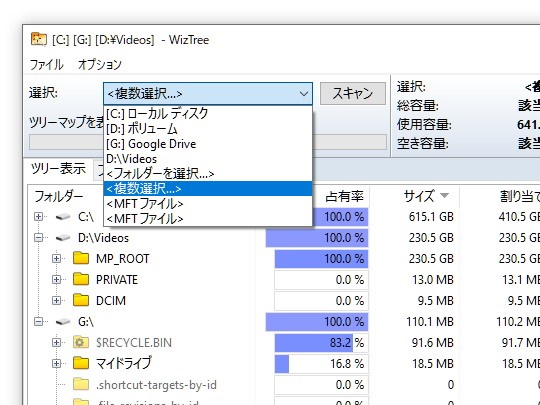Select the G:\ tree label
The width and height of the screenshot is (540, 405).
point(86,322)
